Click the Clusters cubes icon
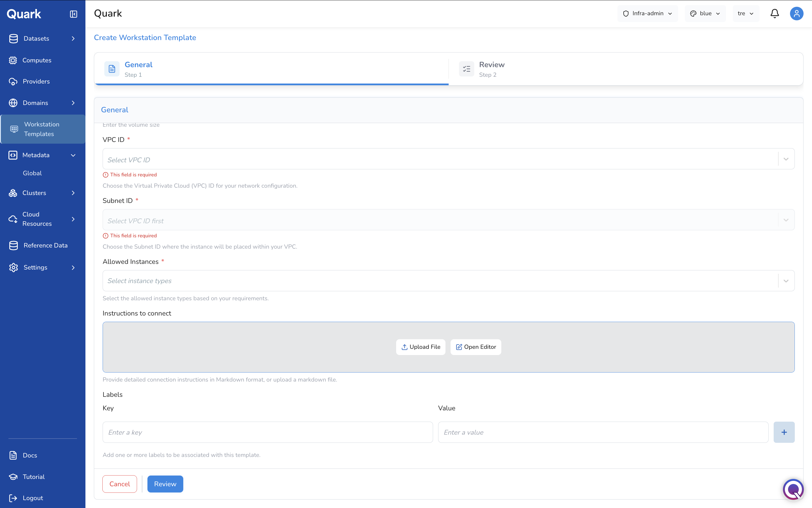 13,193
